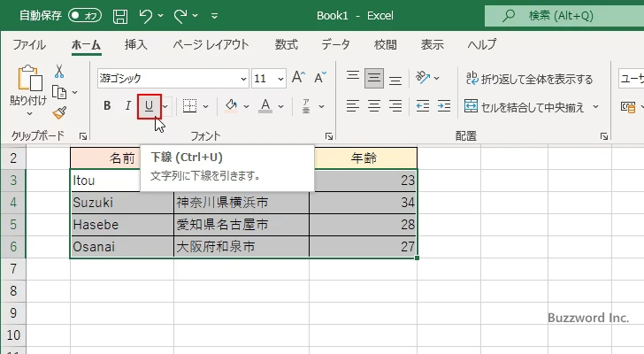This screenshot has width=644, height=354.
Task: Open the font size 11 dropdown
Action: [x=281, y=79]
